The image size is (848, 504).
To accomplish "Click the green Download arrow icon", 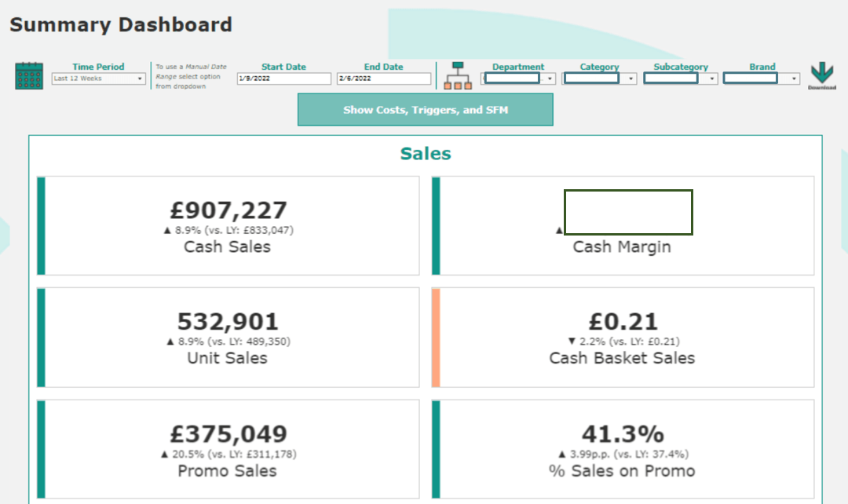I will (x=822, y=73).
